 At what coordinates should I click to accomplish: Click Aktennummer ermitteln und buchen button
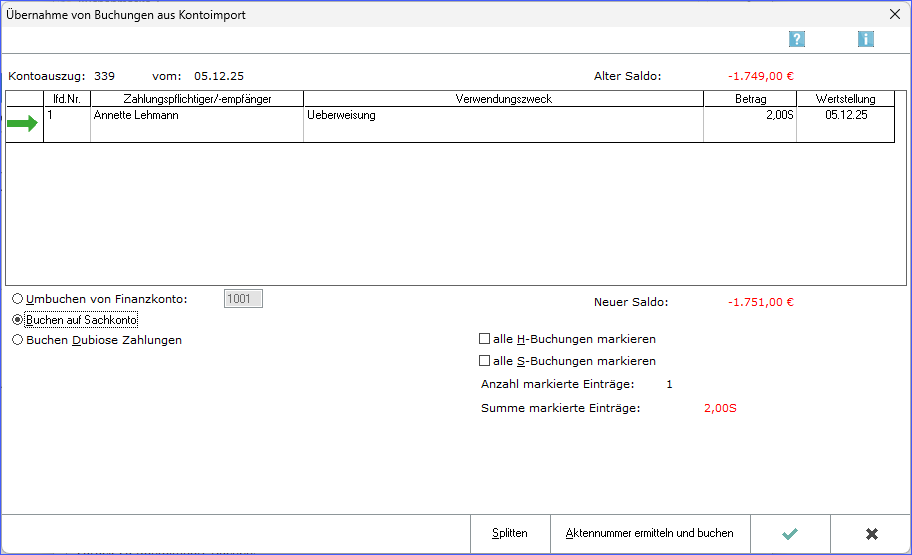pyautogui.click(x=650, y=533)
